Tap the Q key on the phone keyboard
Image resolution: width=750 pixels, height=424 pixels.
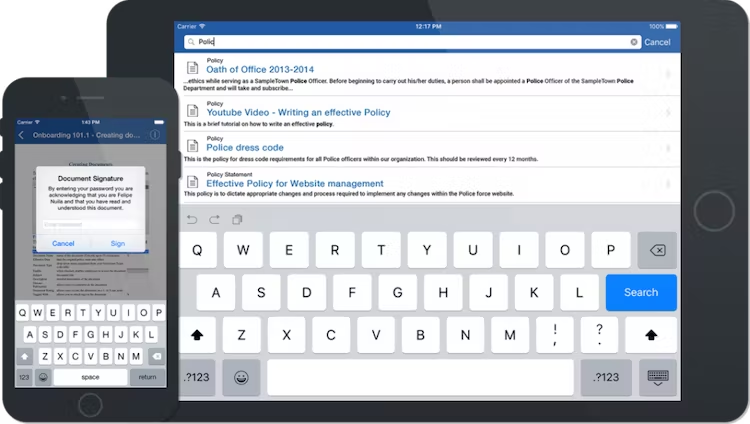(x=22, y=313)
